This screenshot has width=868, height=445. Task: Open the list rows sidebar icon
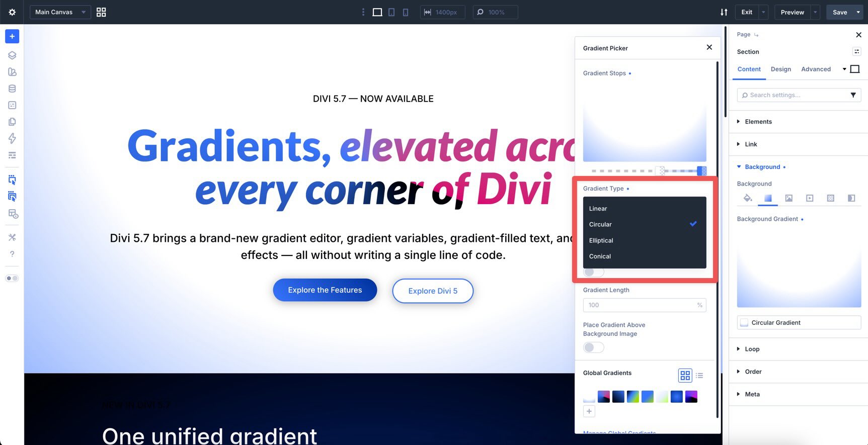point(12,155)
